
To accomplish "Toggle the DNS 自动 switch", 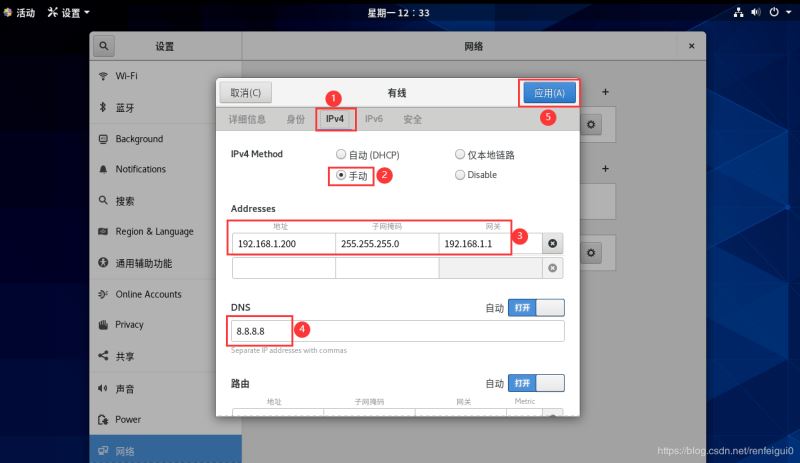I will pyautogui.click(x=536, y=308).
